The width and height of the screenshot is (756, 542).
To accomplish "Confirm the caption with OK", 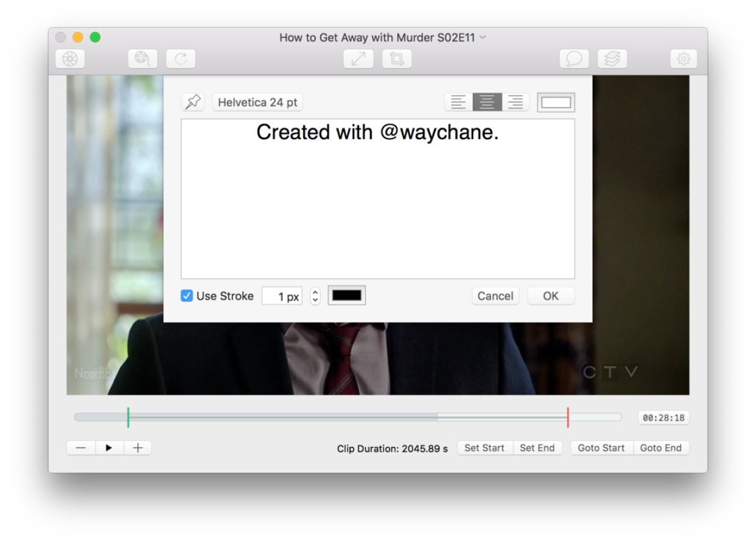I will 551,296.
